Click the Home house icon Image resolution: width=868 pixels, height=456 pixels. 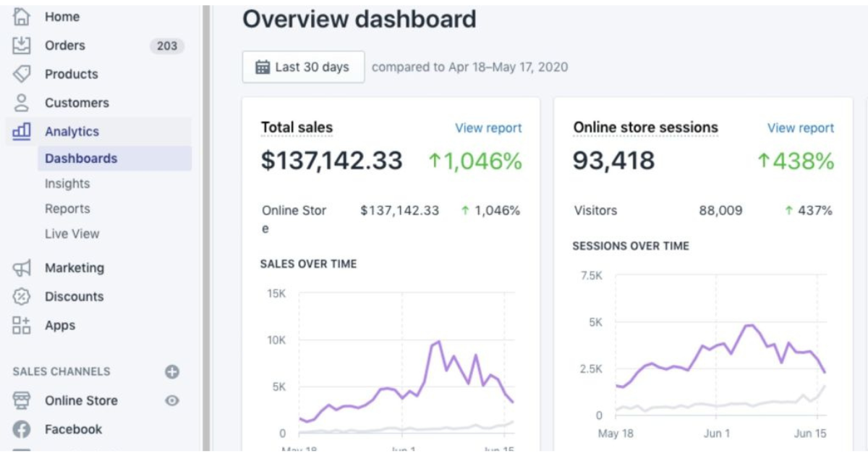[22, 17]
